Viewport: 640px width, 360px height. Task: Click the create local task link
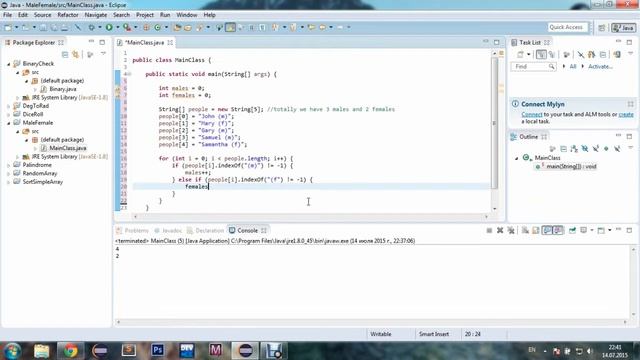click(626, 115)
